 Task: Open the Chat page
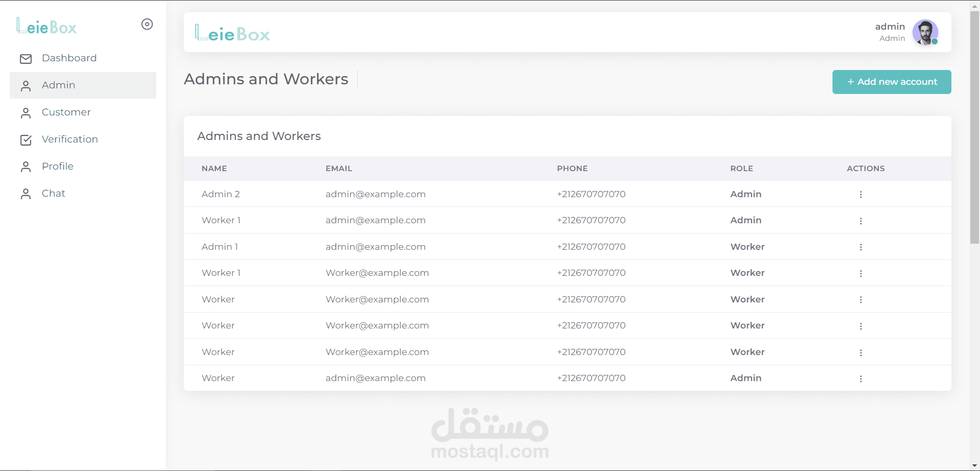click(83, 194)
